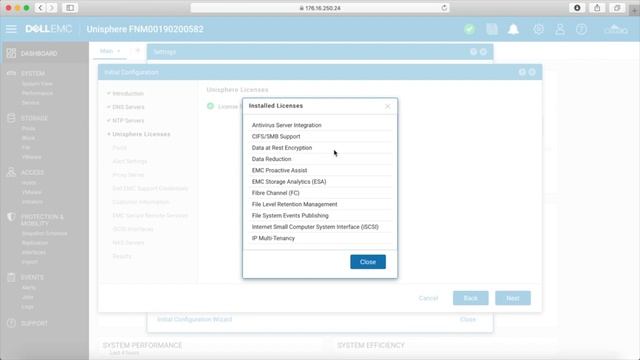Open Support in the sidebar
The height and width of the screenshot is (360, 640).
[34, 323]
